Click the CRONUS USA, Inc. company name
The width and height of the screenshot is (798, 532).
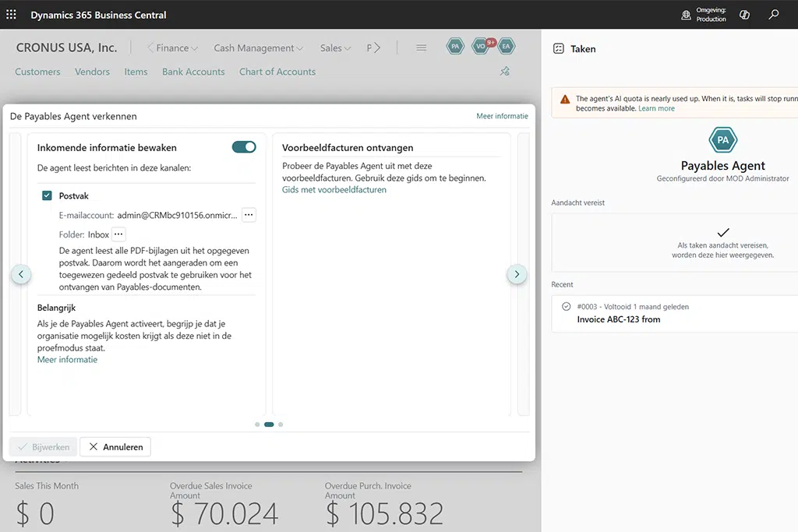click(67, 48)
